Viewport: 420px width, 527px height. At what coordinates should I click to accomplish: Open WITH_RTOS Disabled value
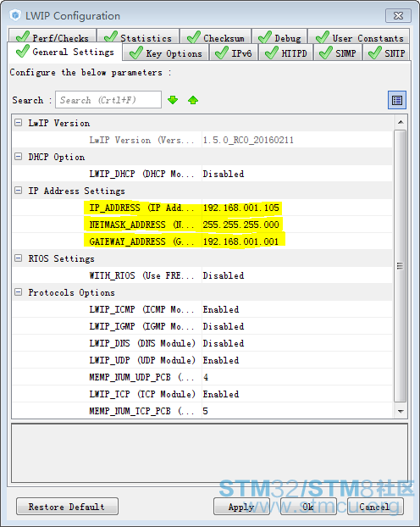point(224,275)
